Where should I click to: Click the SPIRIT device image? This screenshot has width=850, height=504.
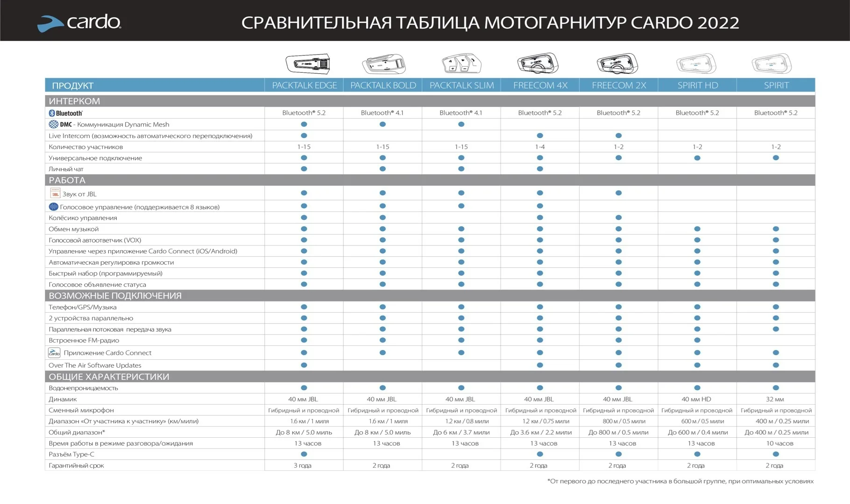(x=772, y=64)
